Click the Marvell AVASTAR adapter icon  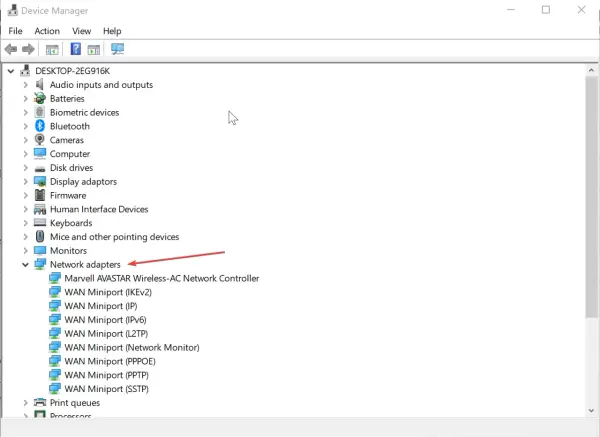(55, 278)
